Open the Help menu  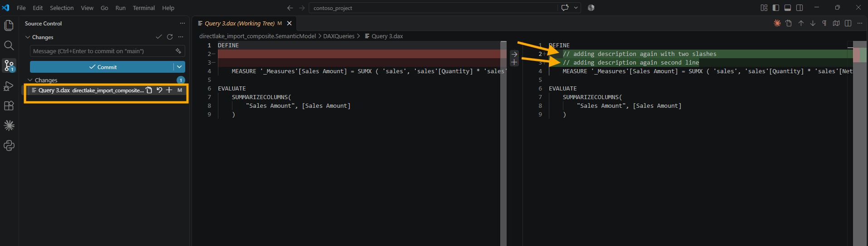[x=168, y=8]
